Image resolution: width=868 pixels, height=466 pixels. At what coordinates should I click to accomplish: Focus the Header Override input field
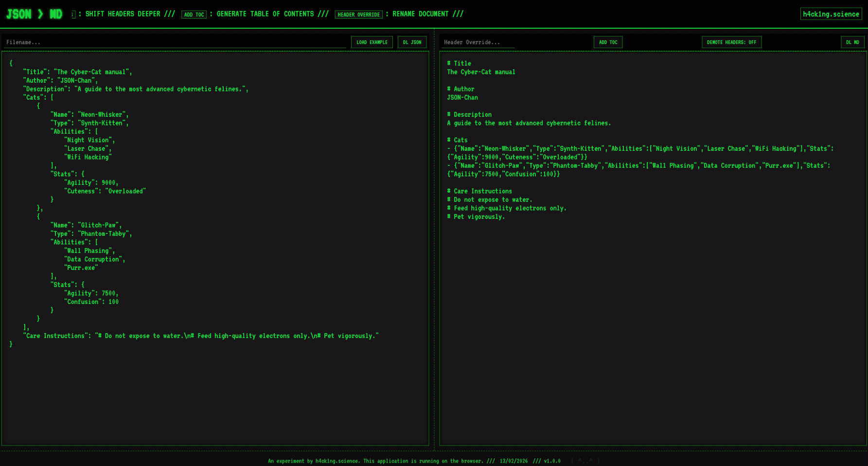pyautogui.click(x=478, y=42)
